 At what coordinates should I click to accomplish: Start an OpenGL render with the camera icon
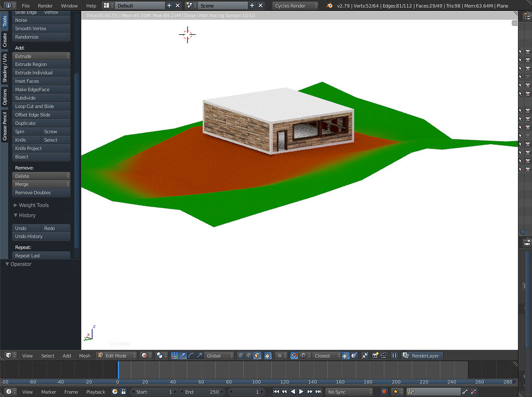[x=375, y=355]
